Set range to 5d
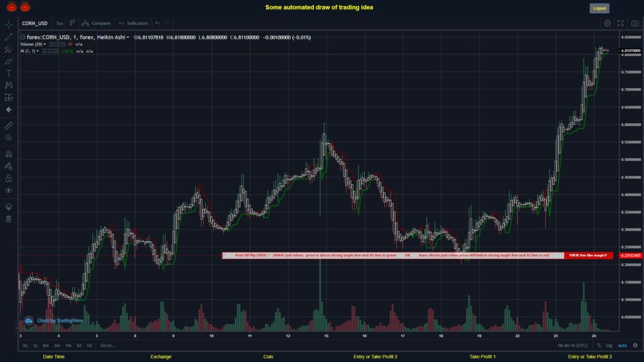Viewport: 644px width, 362px height. click(79, 346)
